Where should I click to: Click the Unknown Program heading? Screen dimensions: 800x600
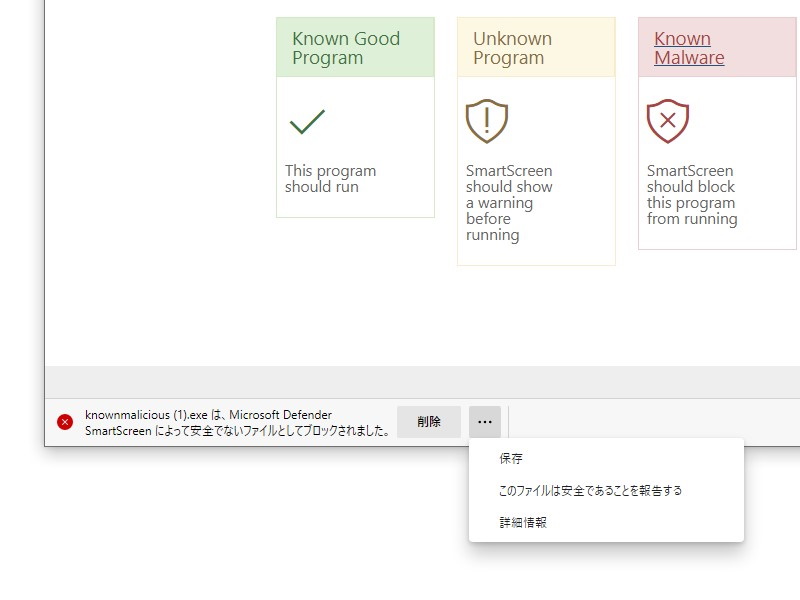pyautogui.click(x=512, y=48)
